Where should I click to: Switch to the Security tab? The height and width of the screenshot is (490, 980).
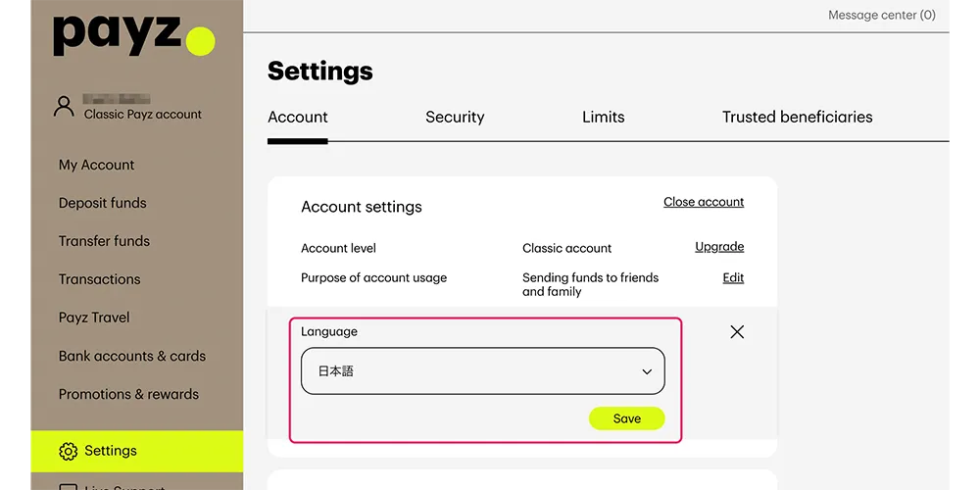[455, 117]
